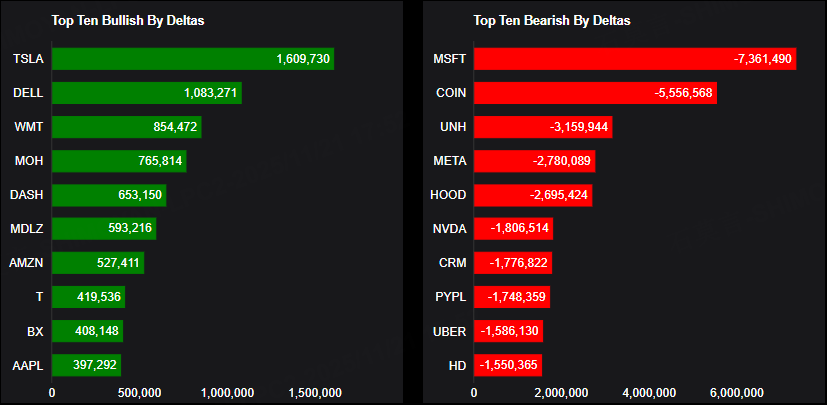Click the HOOD bearish bar
This screenshot has width=827, height=405.
click(x=532, y=195)
